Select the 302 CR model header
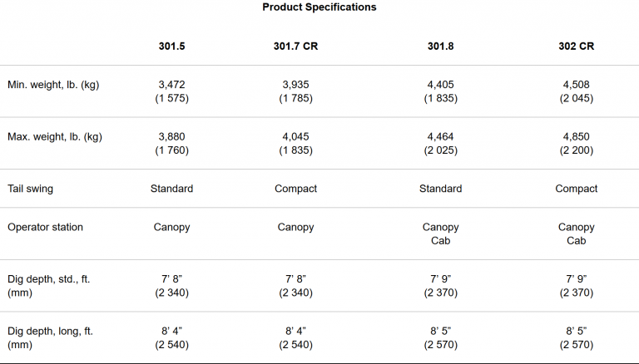This screenshot has width=639, height=364. pos(577,46)
